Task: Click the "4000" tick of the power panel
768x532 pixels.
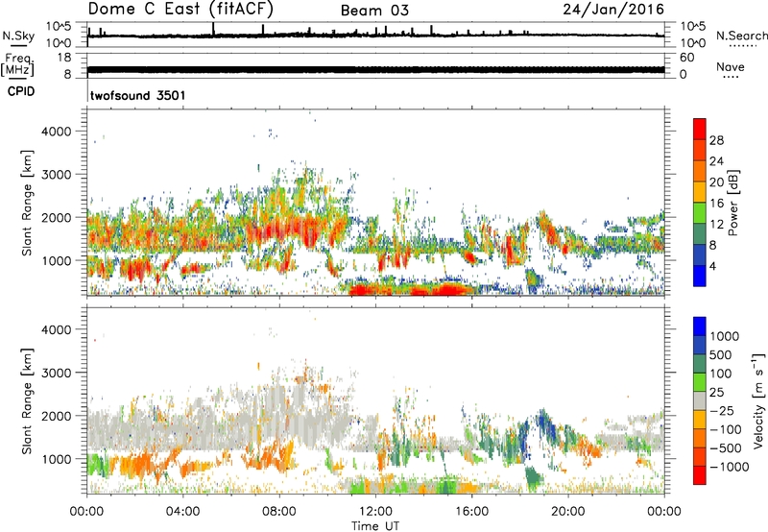Action: click(56, 132)
